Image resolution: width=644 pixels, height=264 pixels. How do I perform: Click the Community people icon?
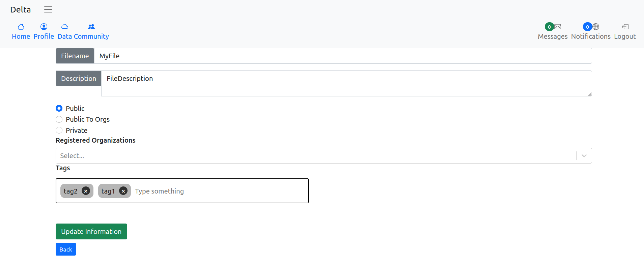[91, 27]
